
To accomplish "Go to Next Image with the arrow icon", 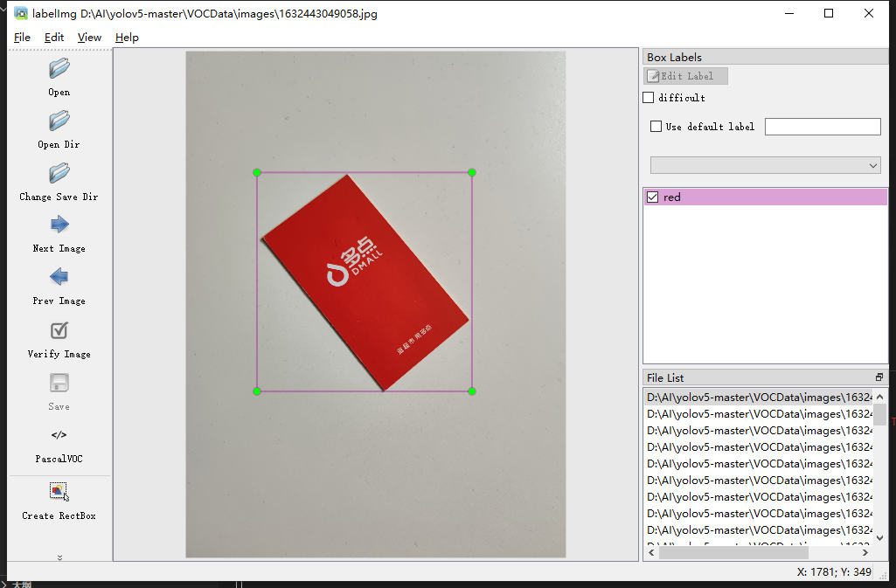I will tap(59, 225).
